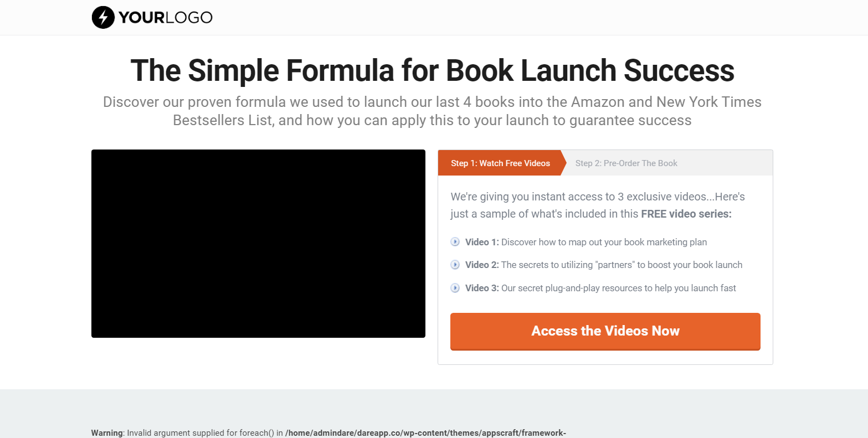Select the Step 1: Watch Free Videos tab
Image resolution: width=868 pixels, height=438 pixels.
click(x=500, y=163)
